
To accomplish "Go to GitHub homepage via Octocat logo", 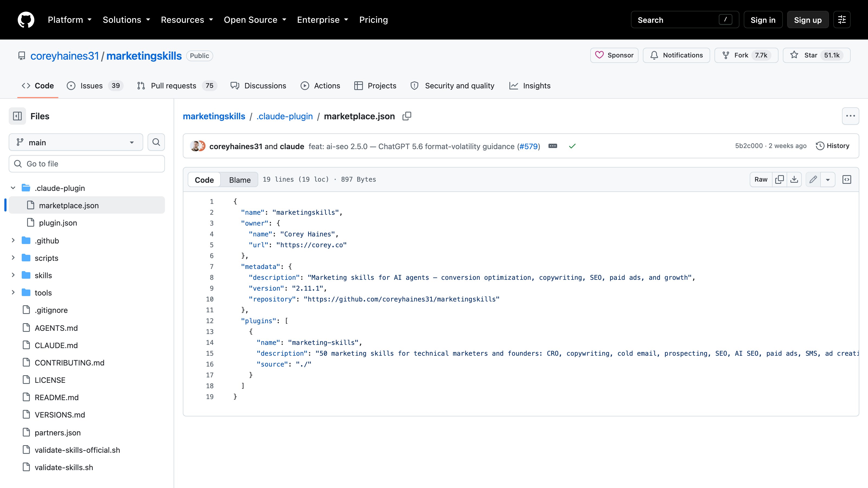I will point(26,20).
